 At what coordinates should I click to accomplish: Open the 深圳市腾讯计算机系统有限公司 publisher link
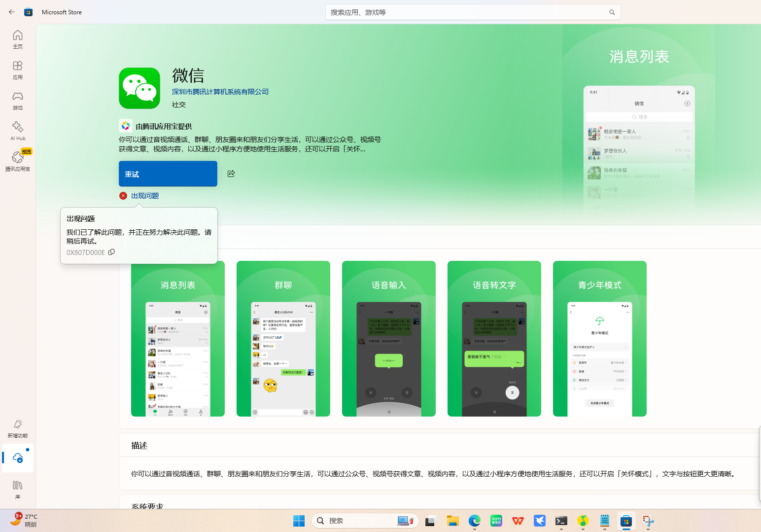(220, 92)
